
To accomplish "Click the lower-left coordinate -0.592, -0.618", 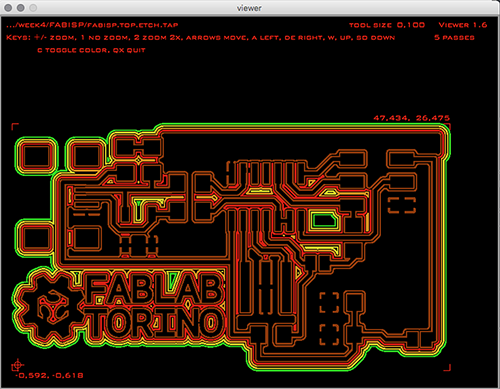I will tap(50, 376).
